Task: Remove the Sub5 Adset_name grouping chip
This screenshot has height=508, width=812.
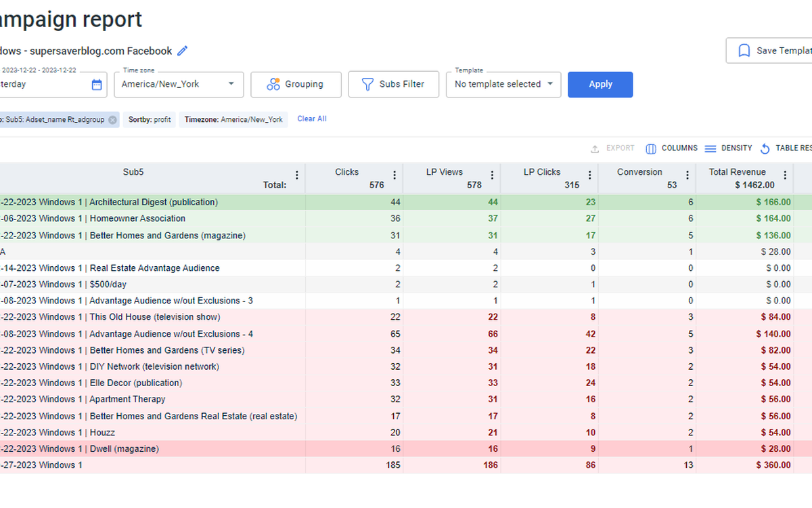Action: (x=112, y=119)
